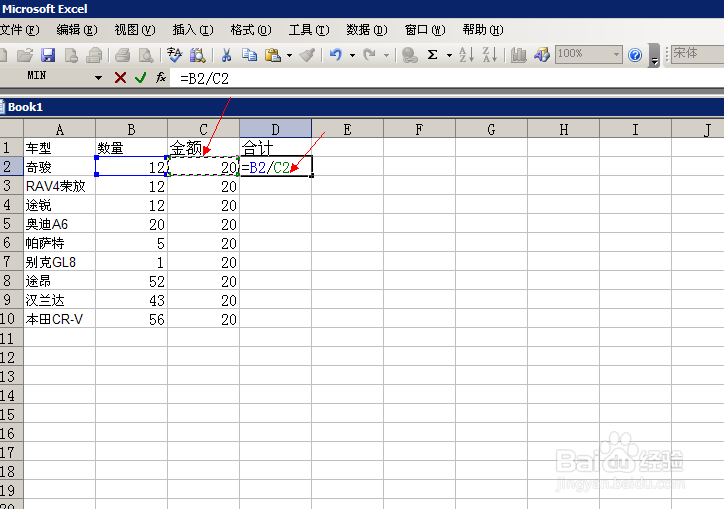The width and height of the screenshot is (724, 509).
Task: Save the workbook with the floppy icon
Action: click(48, 55)
